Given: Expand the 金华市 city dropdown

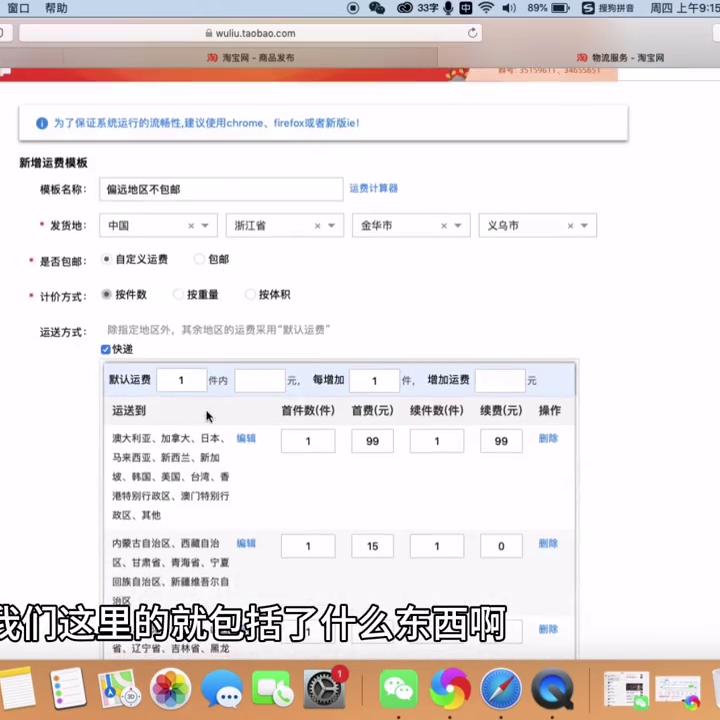Looking at the screenshot, I should pos(458,225).
